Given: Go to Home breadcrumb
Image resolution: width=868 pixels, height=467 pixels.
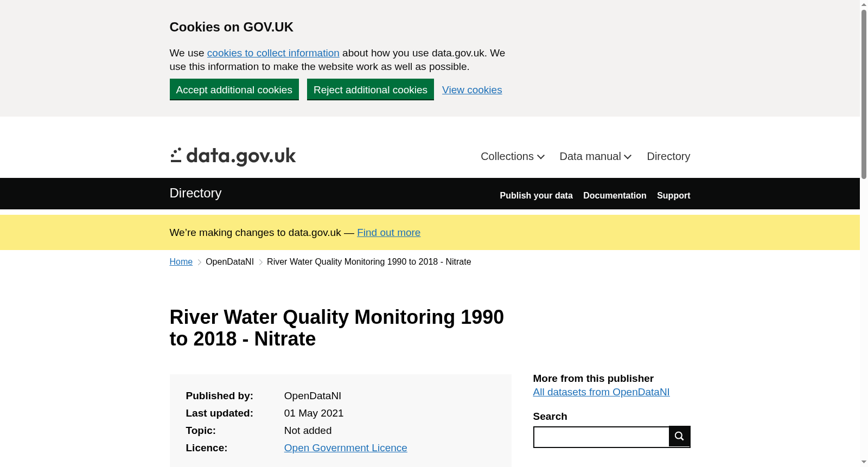Looking at the screenshot, I should click(181, 262).
